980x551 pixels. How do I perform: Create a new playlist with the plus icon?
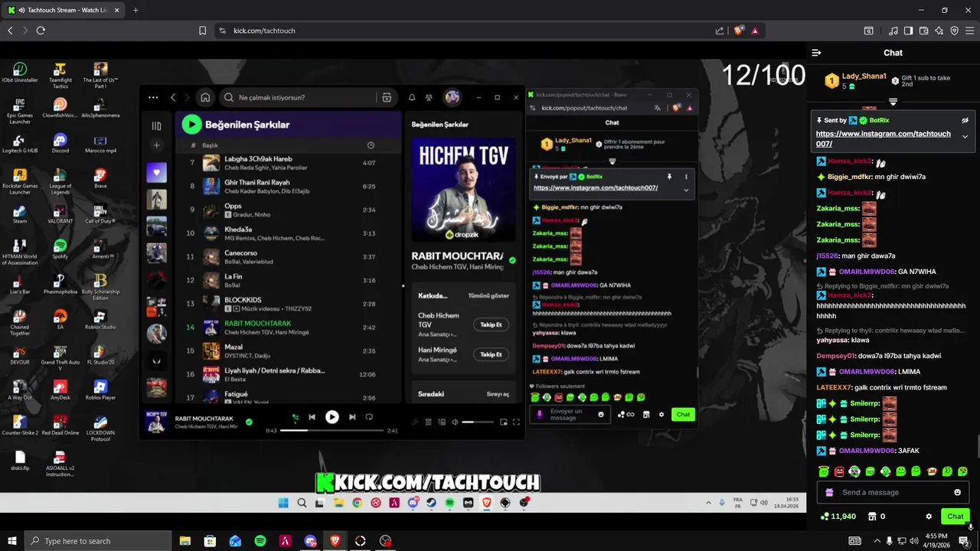click(x=156, y=145)
